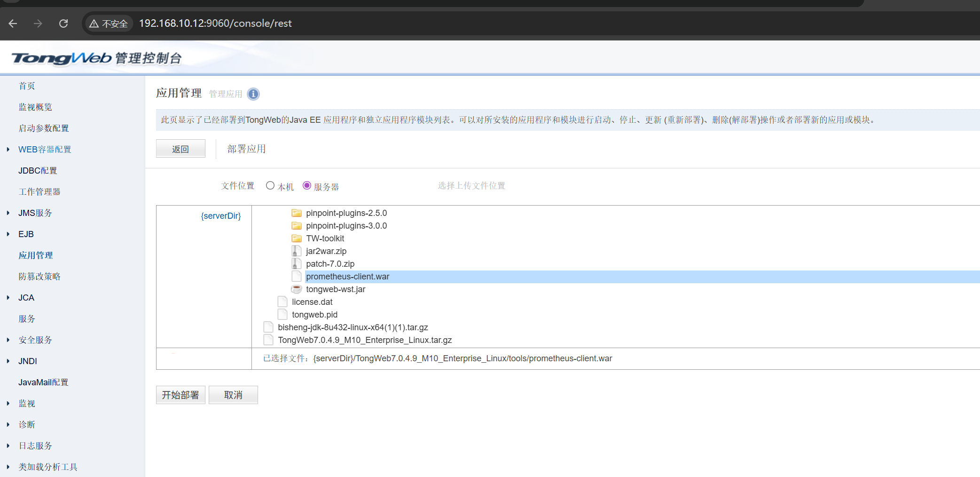Click the 日志服务 sidebar label
This screenshot has width=980, height=477.
pos(35,446)
